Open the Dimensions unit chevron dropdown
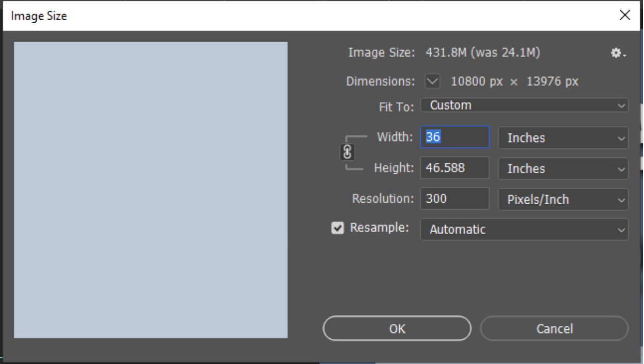Viewport: 644px width, 364px height. point(433,81)
